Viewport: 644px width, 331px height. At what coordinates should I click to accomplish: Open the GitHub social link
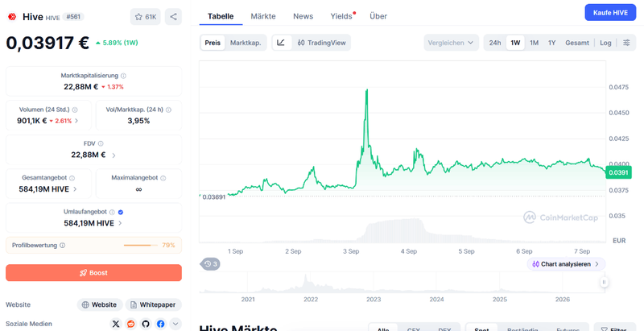pyautogui.click(x=146, y=324)
